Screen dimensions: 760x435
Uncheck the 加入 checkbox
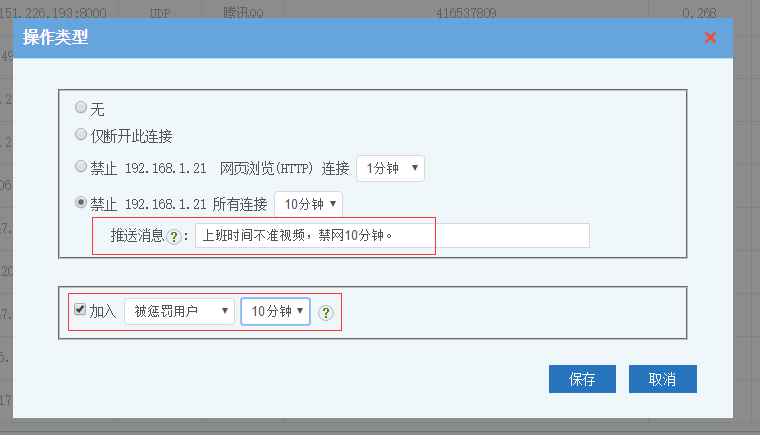click(x=80, y=311)
